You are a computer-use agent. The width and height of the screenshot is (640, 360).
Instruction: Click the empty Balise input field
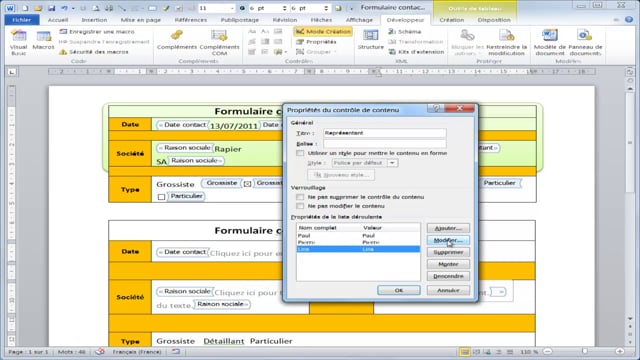384,144
